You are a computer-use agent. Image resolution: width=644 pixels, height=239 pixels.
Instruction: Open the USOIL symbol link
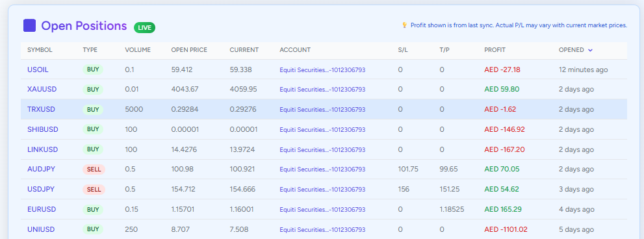coord(38,69)
